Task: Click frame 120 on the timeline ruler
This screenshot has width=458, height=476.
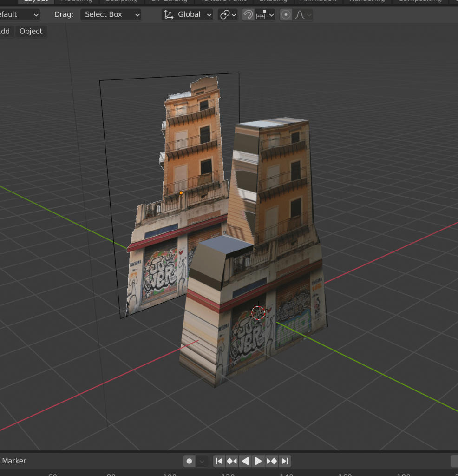Action: (x=228, y=474)
